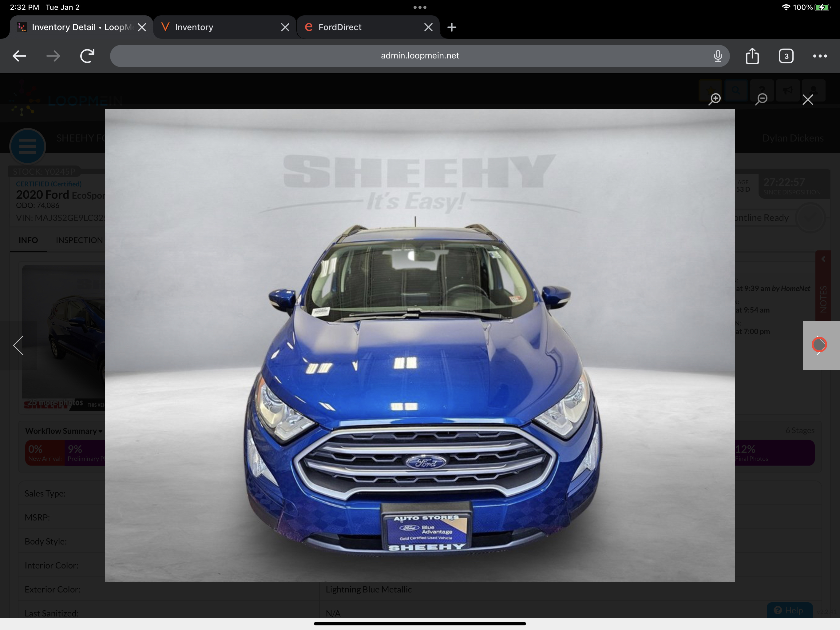Click the STOCK: Y0245P label
The image size is (840, 630).
point(44,171)
